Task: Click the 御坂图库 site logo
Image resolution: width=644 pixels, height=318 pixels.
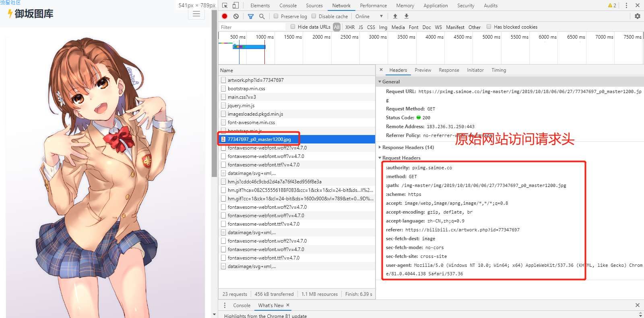Action: coord(30,14)
